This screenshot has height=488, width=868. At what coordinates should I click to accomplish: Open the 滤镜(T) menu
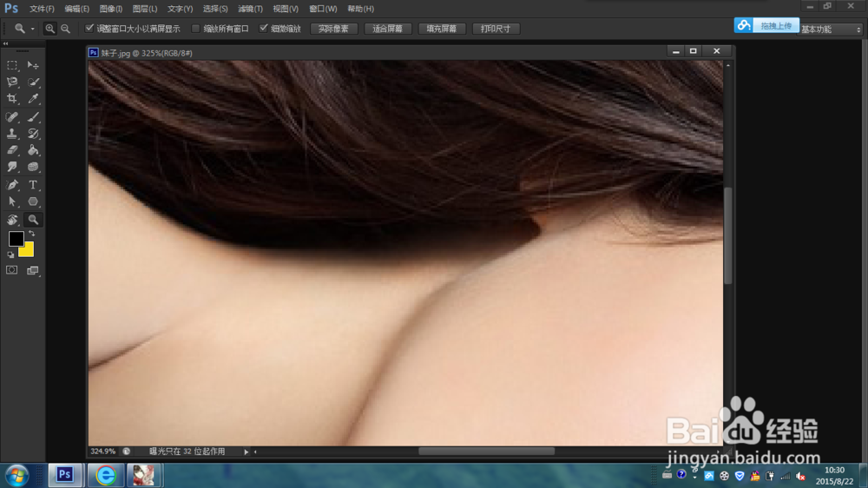point(250,9)
